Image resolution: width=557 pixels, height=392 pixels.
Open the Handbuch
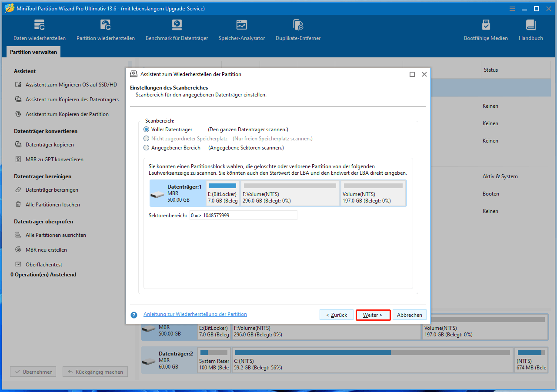[530, 30]
